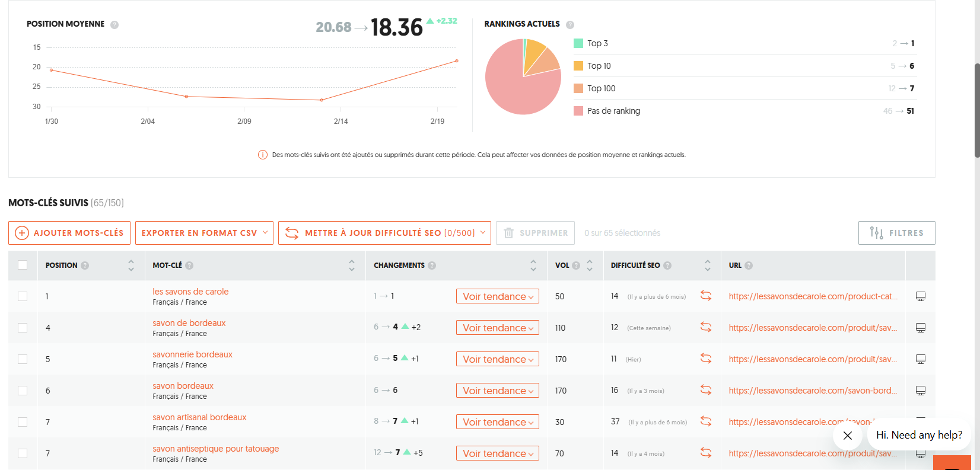Screen dimensions: 980x470
Task: Click help icon in Mot-clé column header
Action: [x=189, y=266]
